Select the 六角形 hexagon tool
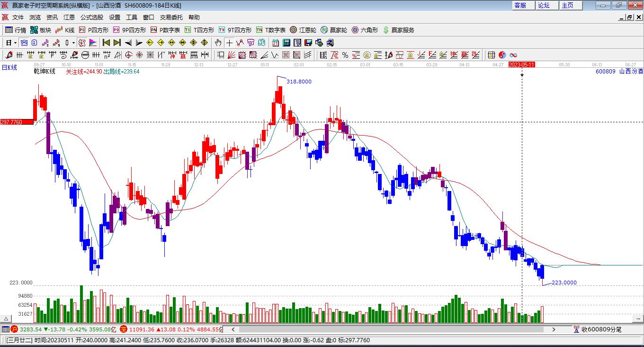This screenshot has width=644, height=347. [x=365, y=30]
